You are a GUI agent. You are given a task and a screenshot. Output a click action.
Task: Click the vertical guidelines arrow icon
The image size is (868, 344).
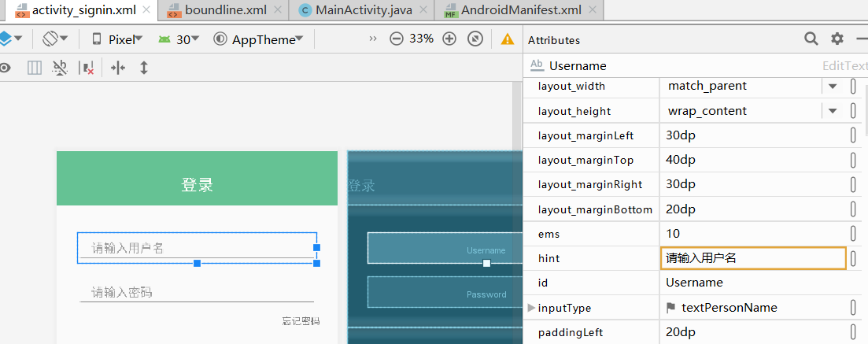(144, 68)
